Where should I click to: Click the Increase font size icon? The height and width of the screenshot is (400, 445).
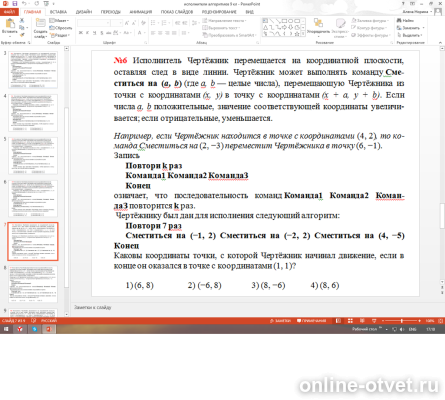pos(127,23)
